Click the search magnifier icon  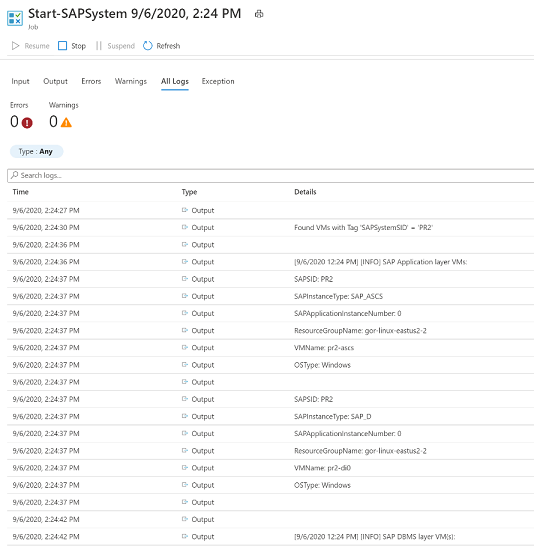(15, 175)
